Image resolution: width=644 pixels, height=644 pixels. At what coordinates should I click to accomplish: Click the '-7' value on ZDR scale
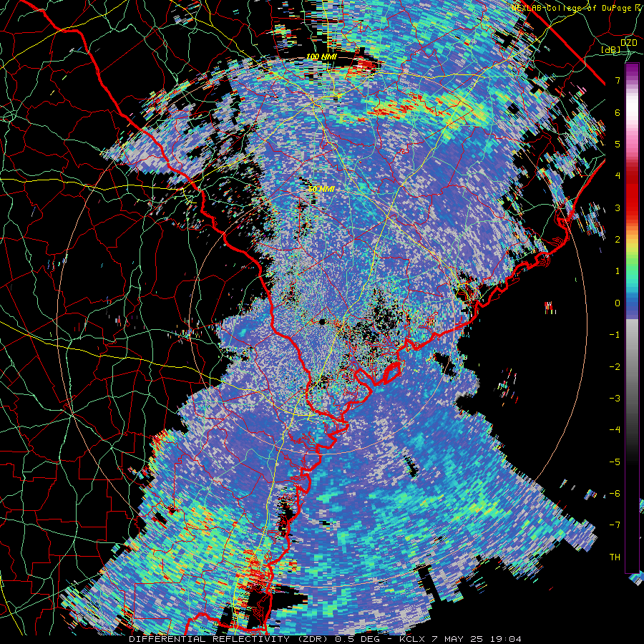coord(615,525)
